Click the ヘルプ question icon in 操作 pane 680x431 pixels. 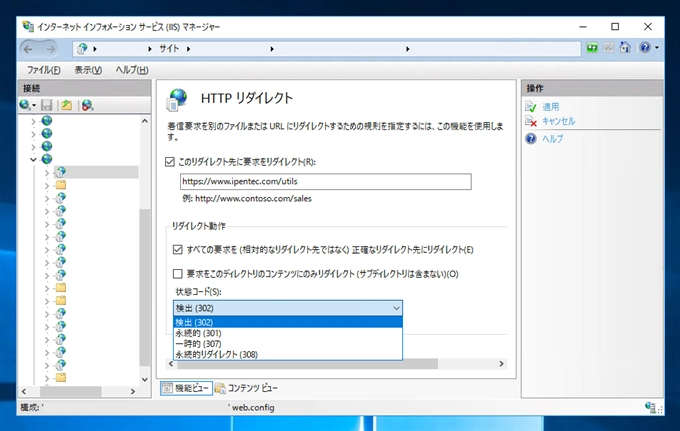[x=531, y=139]
